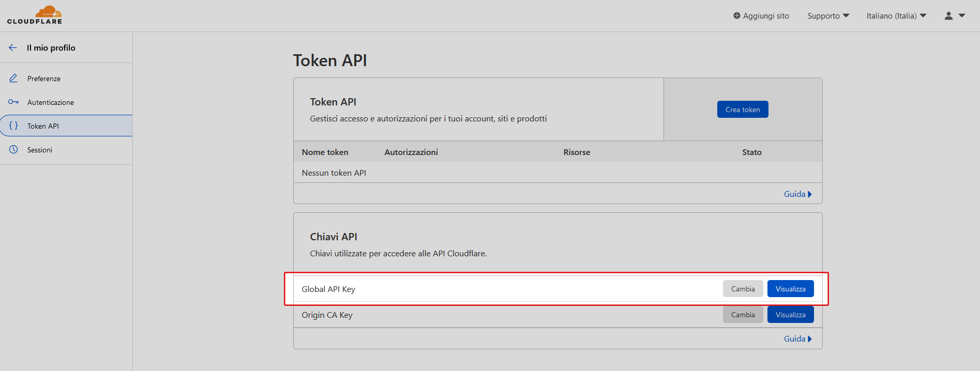Image resolution: width=980 pixels, height=371 pixels.
Task: Click the curly braces icon beside Token API
Action: 13,126
